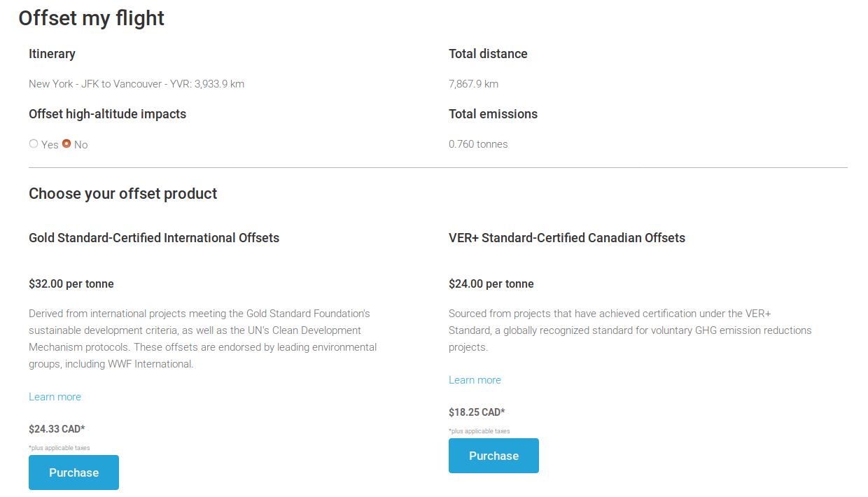Click the $24.33 CAD price
This screenshot has height=497, width=868.
click(x=57, y=429)
